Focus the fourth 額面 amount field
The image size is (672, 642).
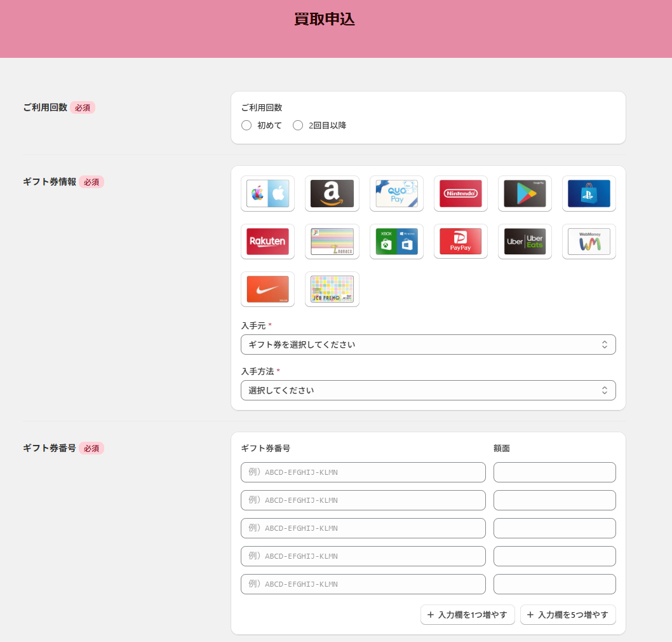(x=554, y=556)
